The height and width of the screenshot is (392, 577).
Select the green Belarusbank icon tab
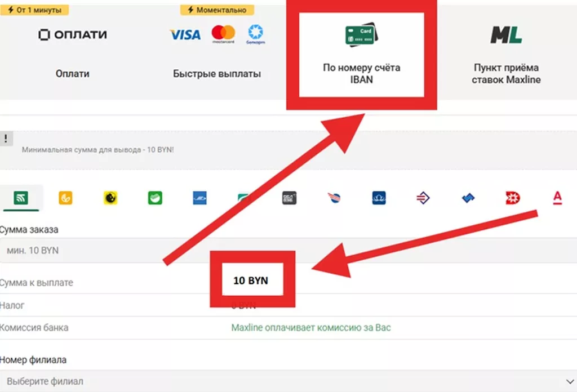pyautogui.click(x=21, y=198)
